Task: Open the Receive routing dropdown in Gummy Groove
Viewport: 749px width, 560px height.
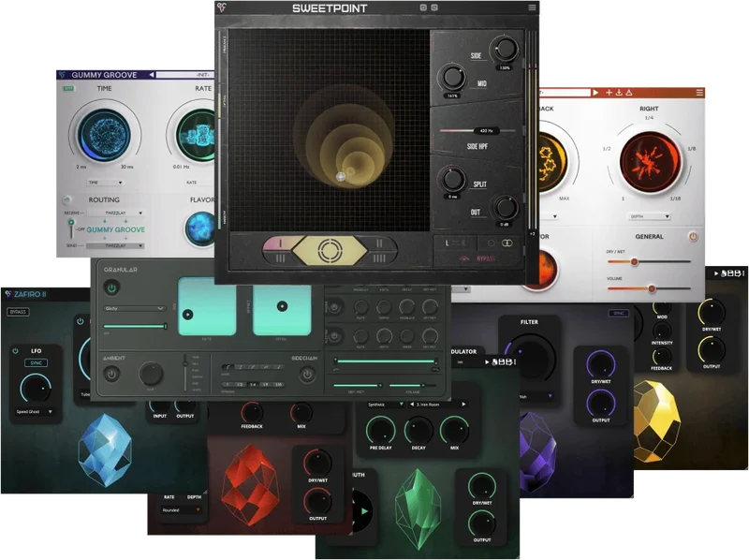Action: 115,213
